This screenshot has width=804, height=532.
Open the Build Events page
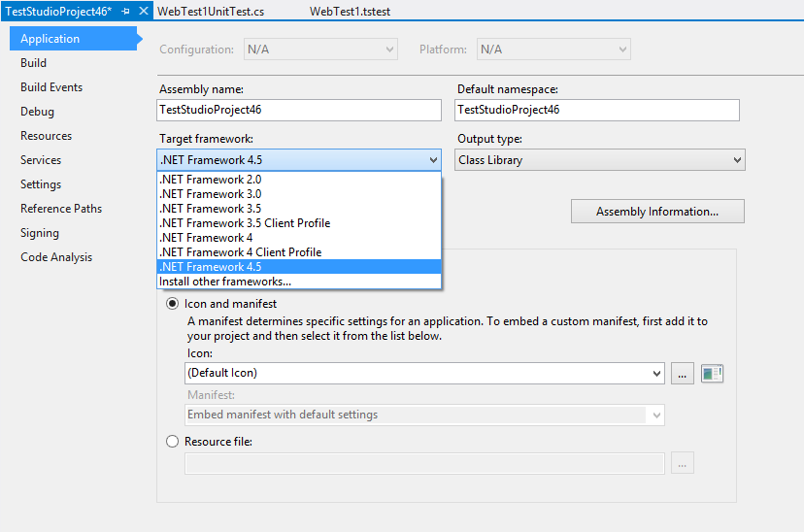coord(51,87)
